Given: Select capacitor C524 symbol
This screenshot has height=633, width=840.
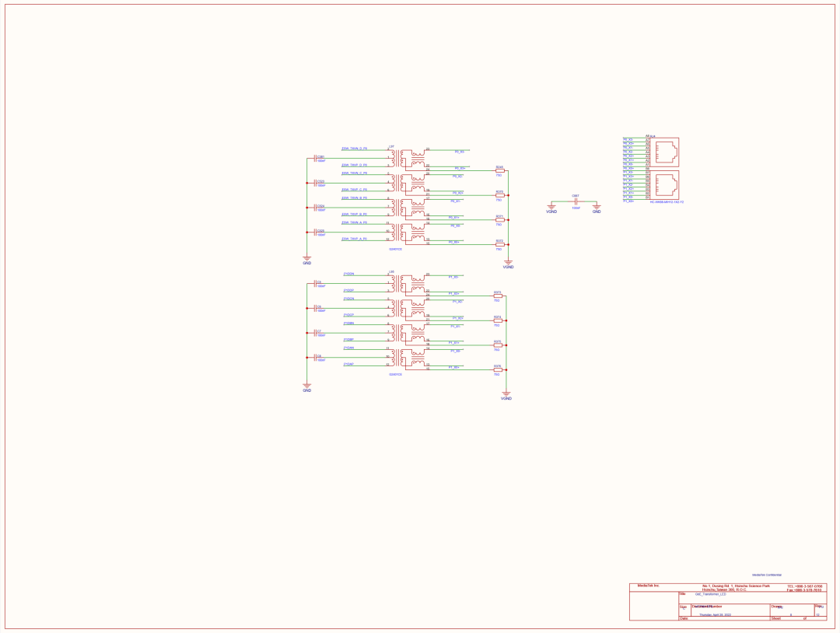Looking at the screenshot, I should [x=315, y=208].
